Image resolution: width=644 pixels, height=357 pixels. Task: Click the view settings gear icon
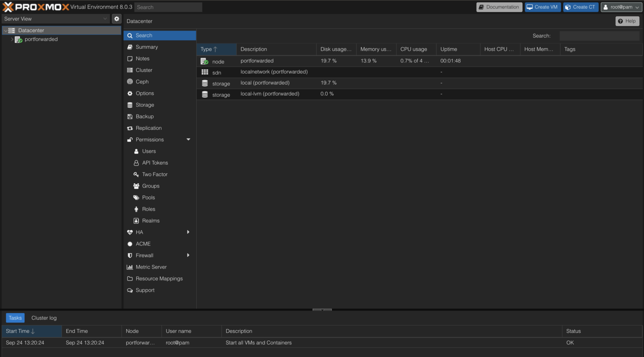click(116, 18)
